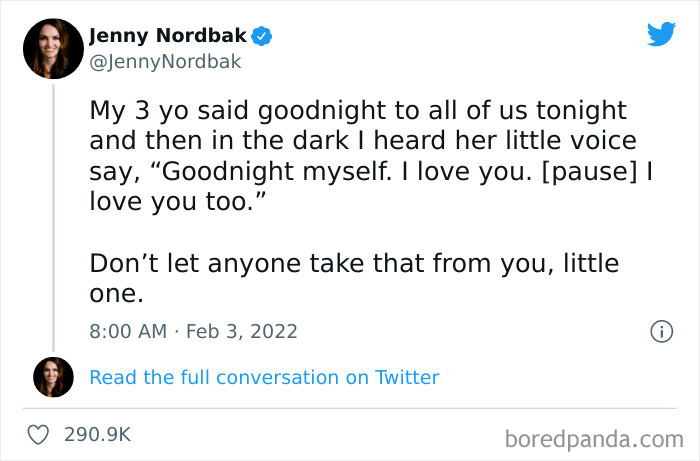Open the Jenny Nordbak display name

[168, 36]
